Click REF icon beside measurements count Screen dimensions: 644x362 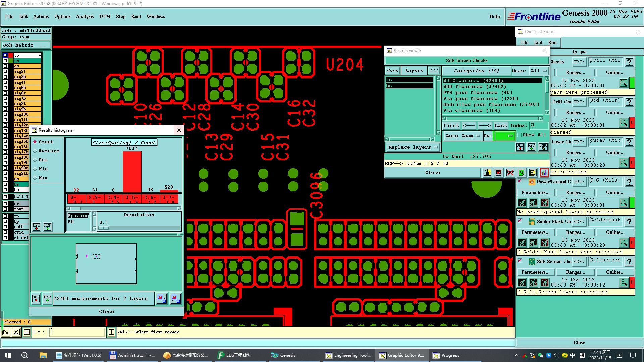click(x=47, y=298)
